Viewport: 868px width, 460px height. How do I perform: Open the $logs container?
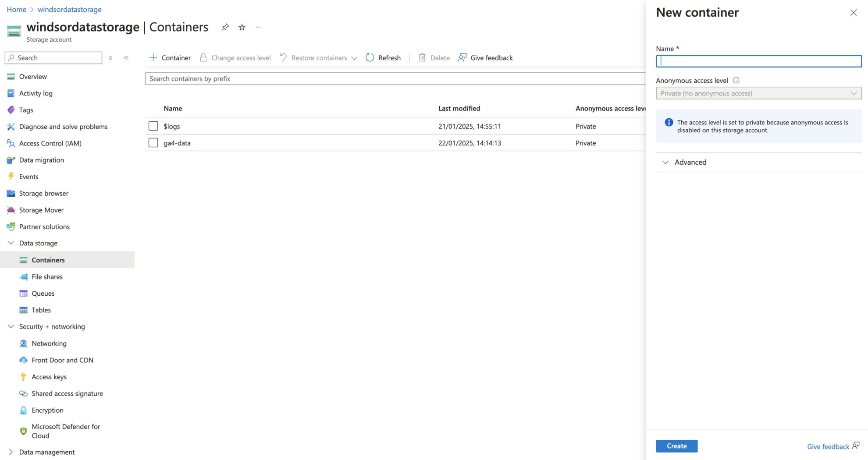click(172, 126)
